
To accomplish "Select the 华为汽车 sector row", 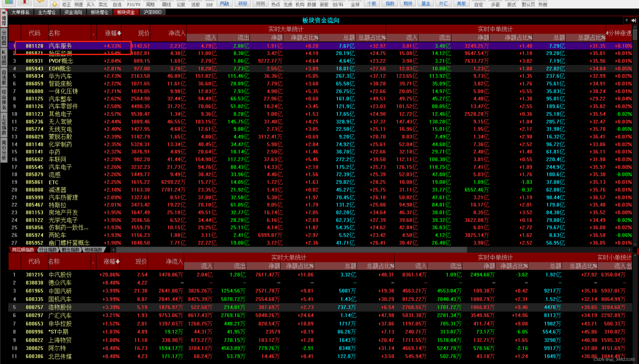I will click(60, 76).
